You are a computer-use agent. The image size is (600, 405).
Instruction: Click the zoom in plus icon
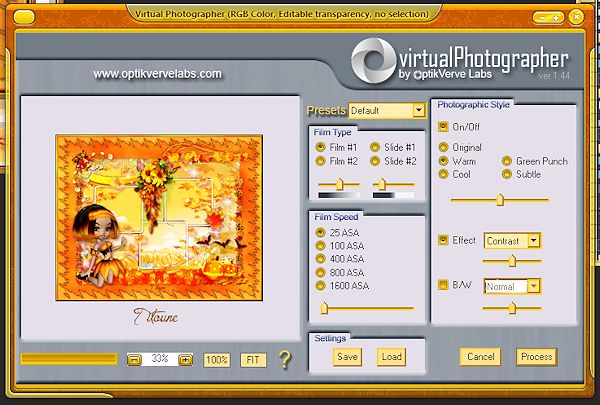click(x=186, y=360)
